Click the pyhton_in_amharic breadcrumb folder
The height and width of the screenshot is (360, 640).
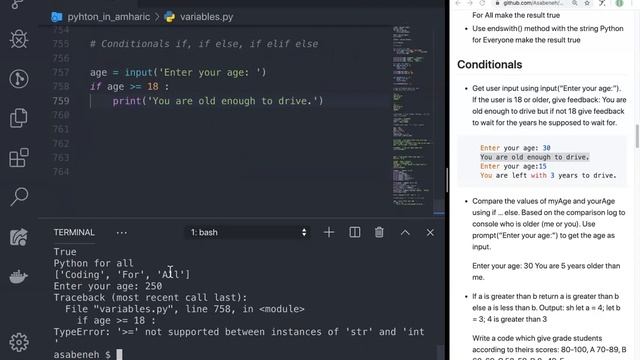(x=109, y=17)
